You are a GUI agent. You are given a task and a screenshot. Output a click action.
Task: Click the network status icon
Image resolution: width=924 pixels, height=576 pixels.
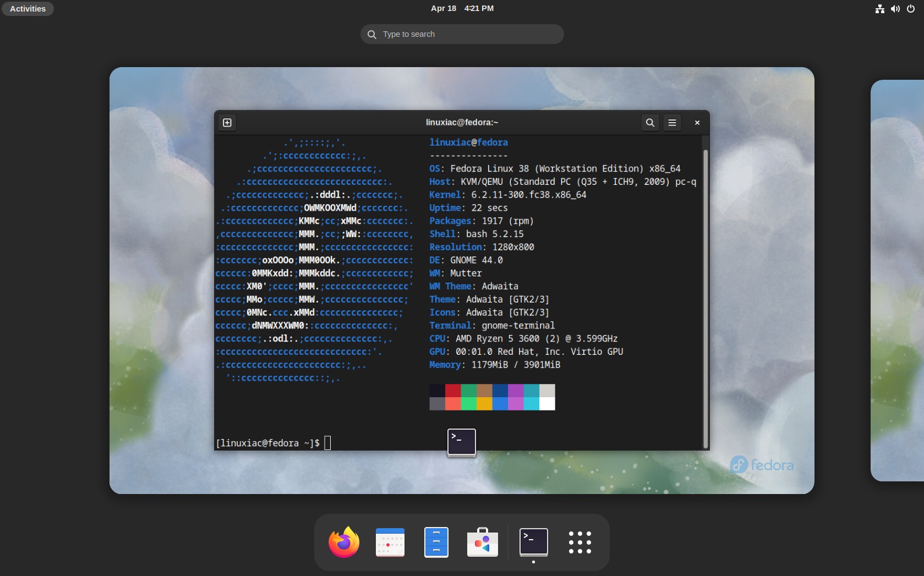pyautogui.click(x=880, y=9)
